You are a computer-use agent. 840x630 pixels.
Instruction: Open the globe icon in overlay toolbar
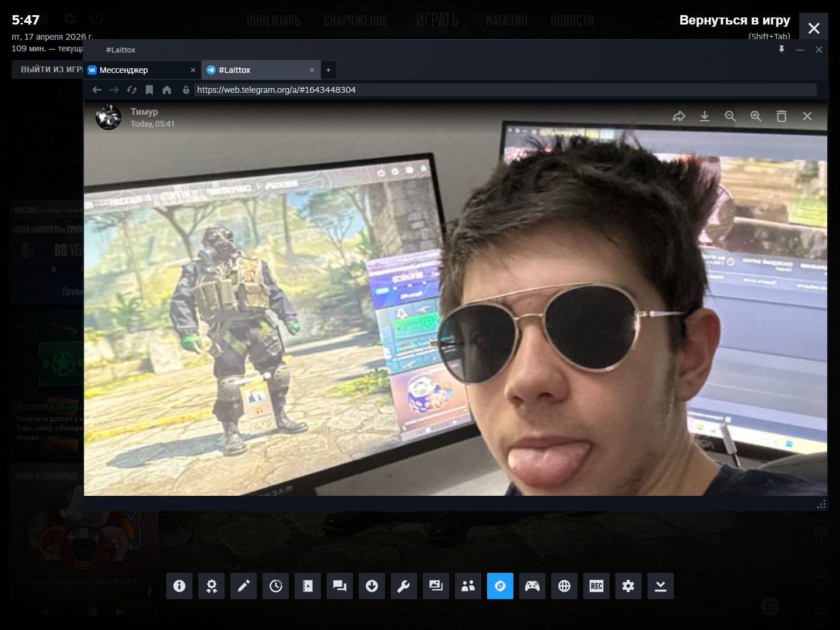tap(564, 586)
